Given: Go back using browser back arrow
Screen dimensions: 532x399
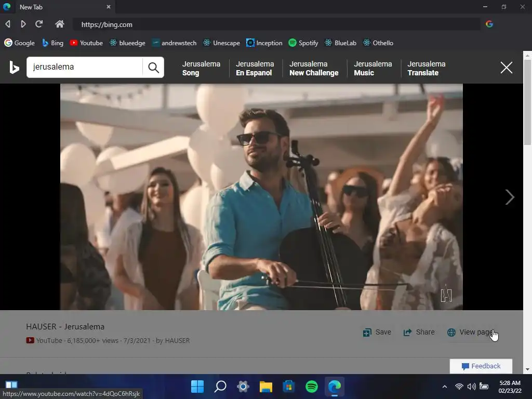Looking at the screenshot, I should [x=8, y=24].
